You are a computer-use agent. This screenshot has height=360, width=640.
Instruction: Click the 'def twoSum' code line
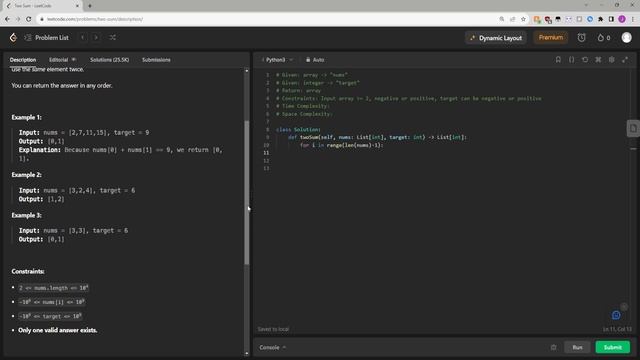377,137
